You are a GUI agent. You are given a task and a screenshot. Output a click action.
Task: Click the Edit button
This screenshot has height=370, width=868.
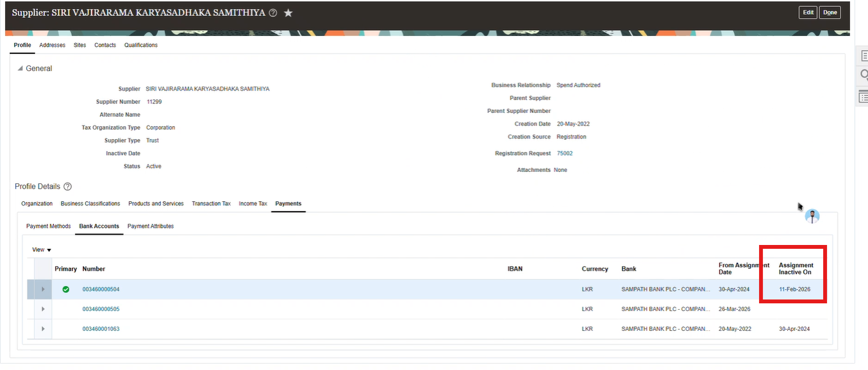pos(808,13)
